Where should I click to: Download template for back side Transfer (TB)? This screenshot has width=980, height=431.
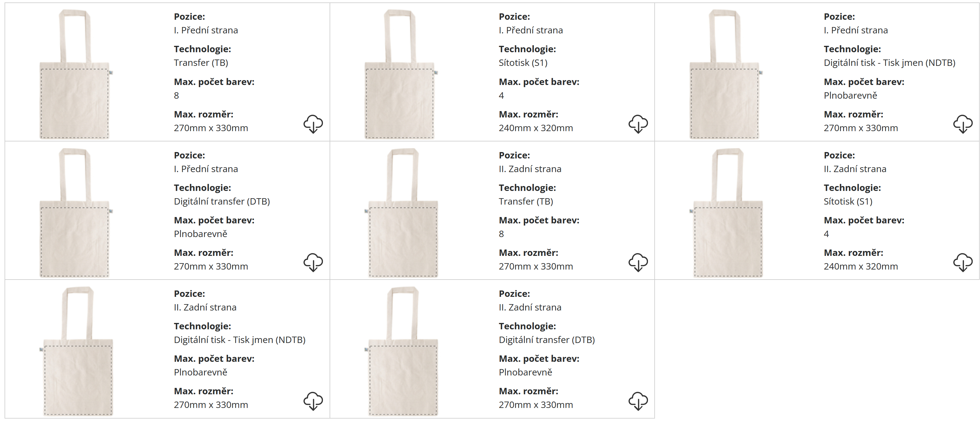tap(638, 263)
